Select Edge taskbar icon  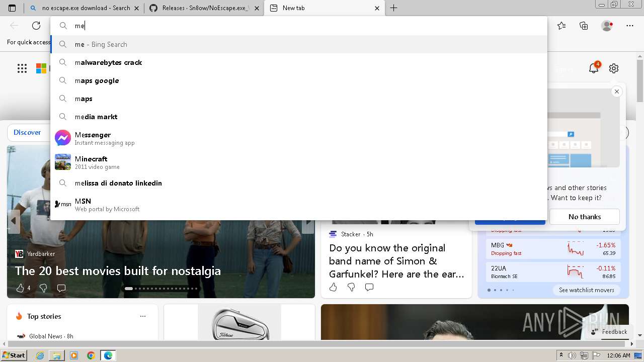point(108,355)
